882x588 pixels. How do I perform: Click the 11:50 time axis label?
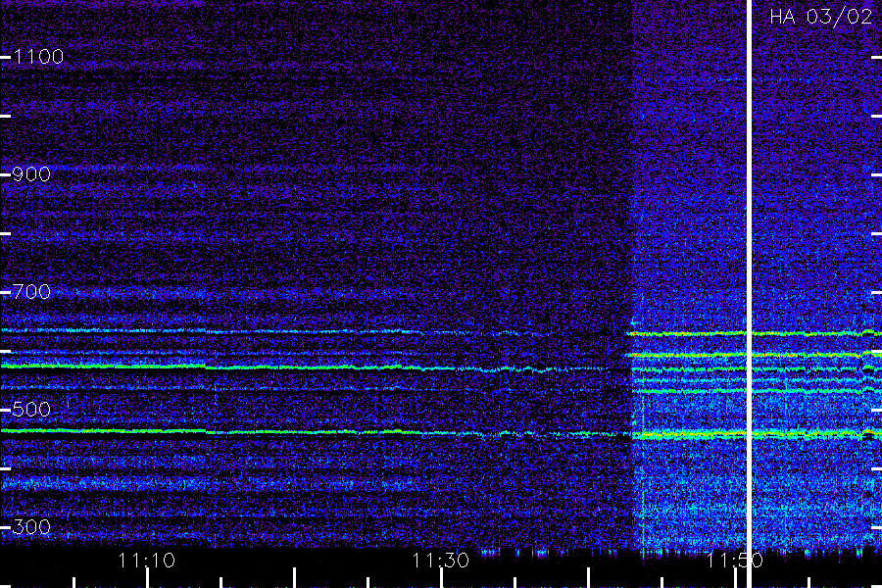coord(734,560)
